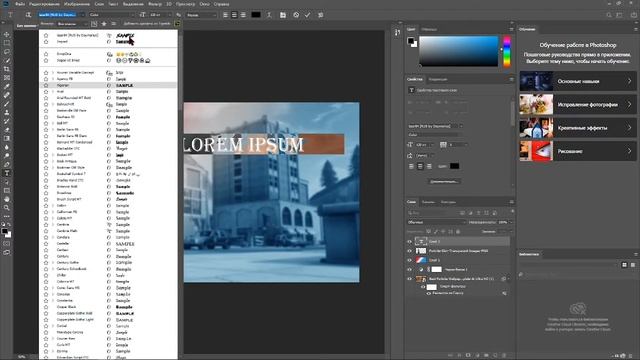Click advanced button in Properties panel
This screenshot has width=640, height=360.
point(444,181)
